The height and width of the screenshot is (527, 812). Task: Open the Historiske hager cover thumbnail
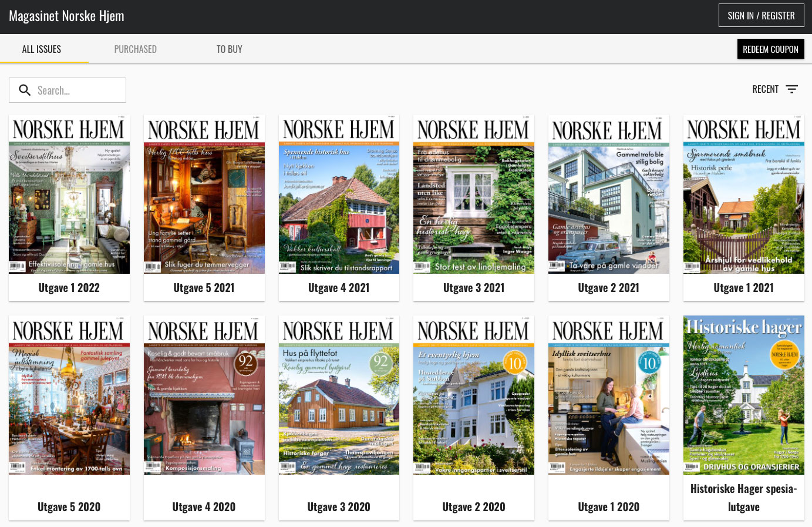(x=744, y=395)
